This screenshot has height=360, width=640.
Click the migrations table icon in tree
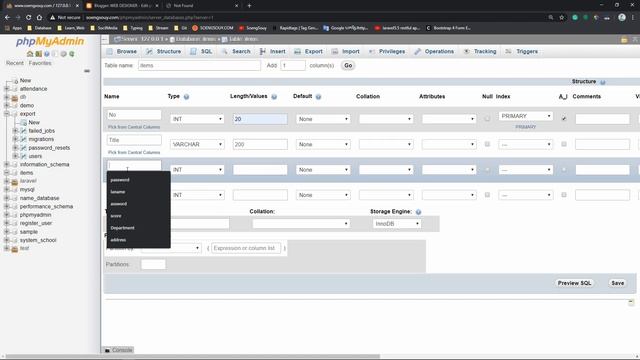23,139
